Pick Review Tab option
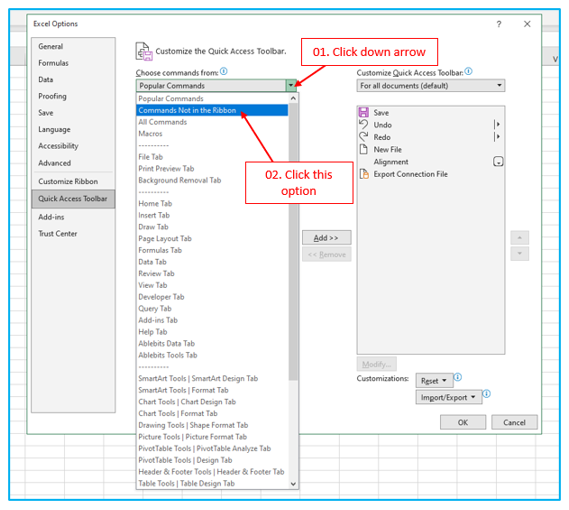 point(212,273)
